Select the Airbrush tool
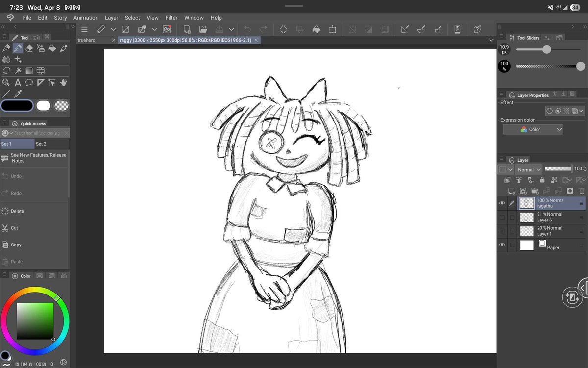Image resolution: width=588 pixels, height=368 pixels. coord(41,49)
